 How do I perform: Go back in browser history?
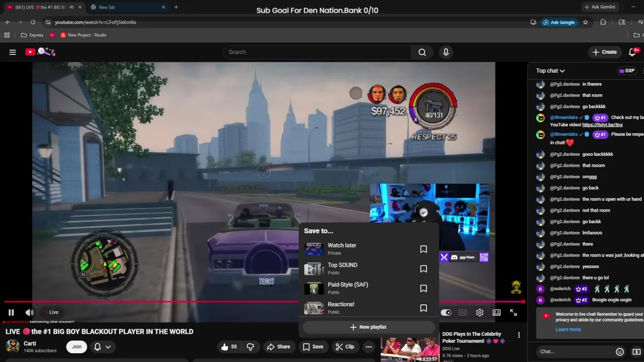tap(8, 22)
